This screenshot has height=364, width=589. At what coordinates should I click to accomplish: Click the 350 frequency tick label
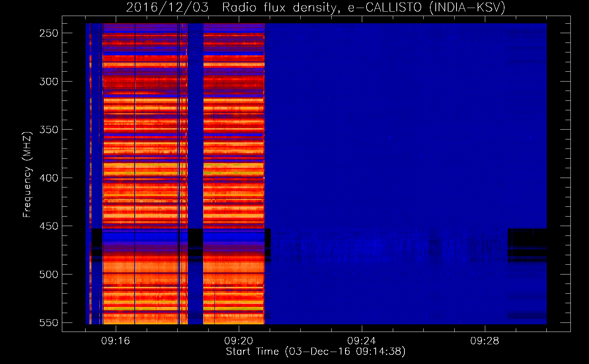[x=49, y=130]
